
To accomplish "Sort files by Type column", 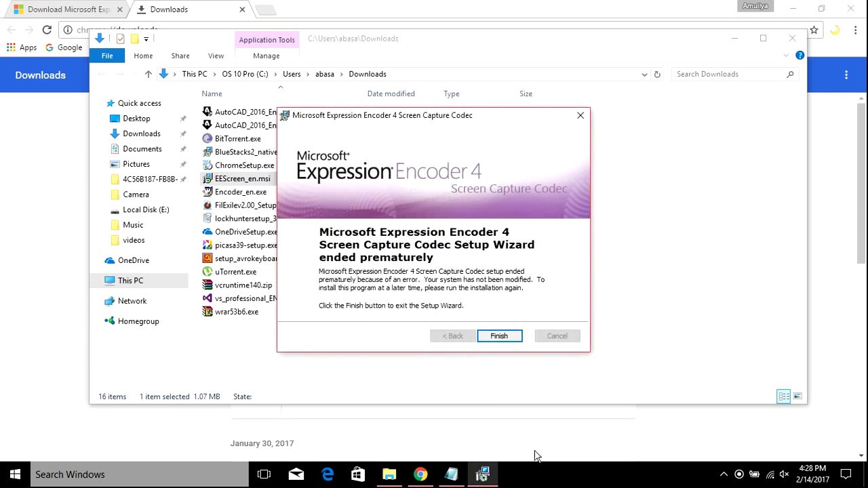I will 451,94.
